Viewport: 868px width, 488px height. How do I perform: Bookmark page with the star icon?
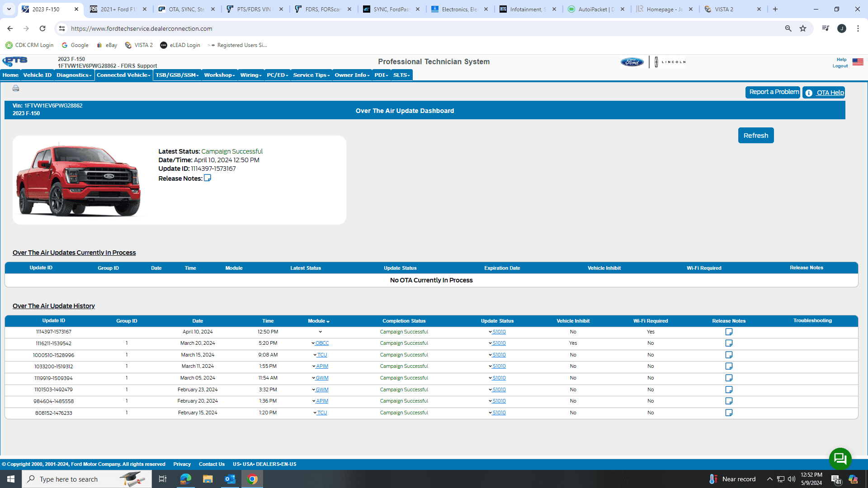[x=803, y=28]
